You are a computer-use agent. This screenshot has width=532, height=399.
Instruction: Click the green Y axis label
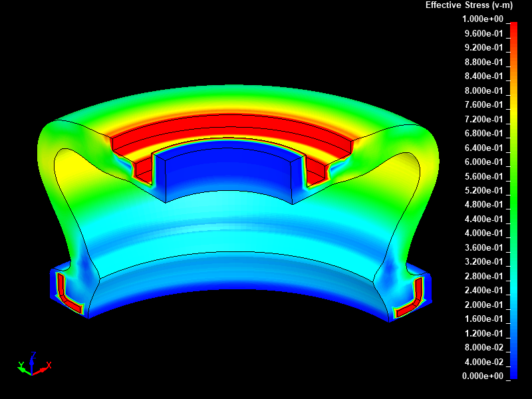click(21, 364)
